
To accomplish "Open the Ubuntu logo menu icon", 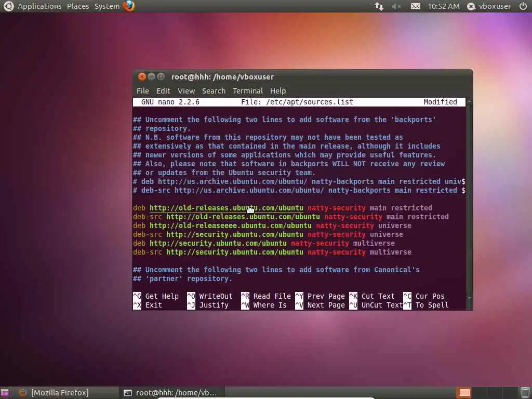I will (x=8, y=6).
